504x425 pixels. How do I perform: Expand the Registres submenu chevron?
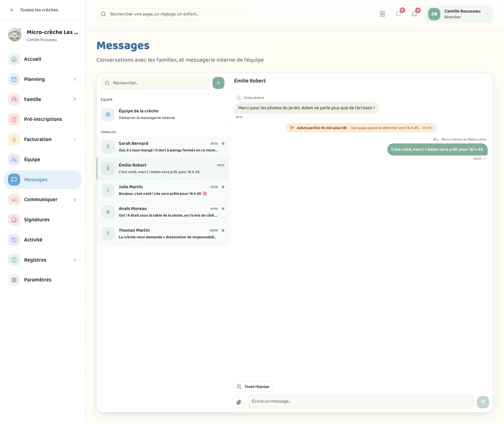coord(75,260)
